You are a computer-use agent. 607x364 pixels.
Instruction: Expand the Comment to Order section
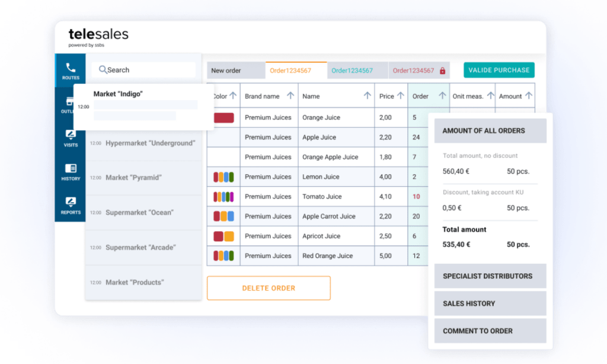point(490,331)
